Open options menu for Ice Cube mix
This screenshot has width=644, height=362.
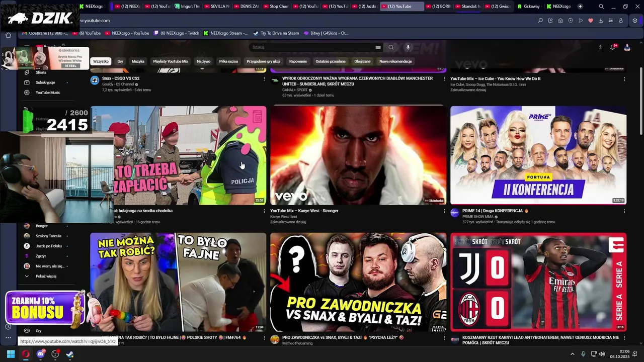pos(624,79)
